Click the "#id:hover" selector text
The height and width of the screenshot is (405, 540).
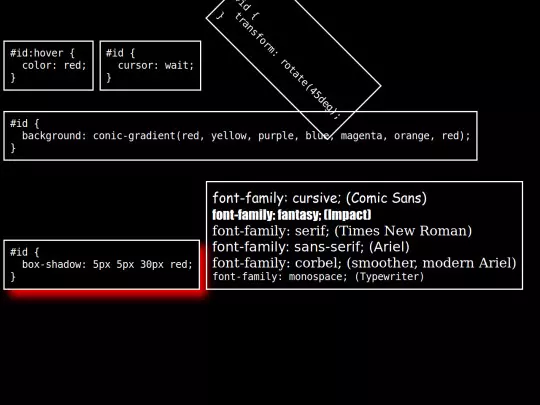(x=37, y=53)
